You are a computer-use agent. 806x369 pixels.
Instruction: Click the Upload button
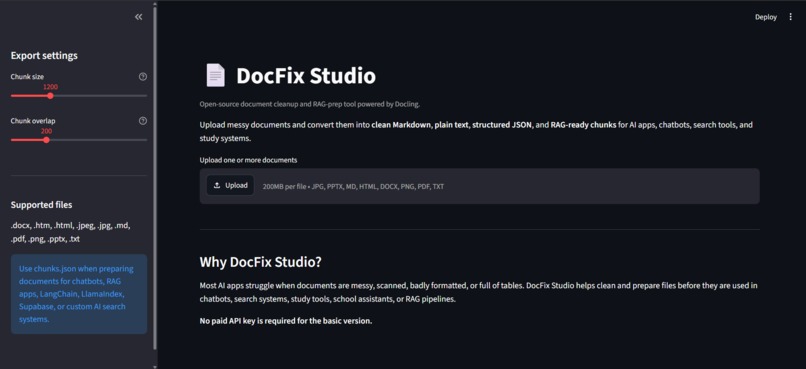pos(230,186)
